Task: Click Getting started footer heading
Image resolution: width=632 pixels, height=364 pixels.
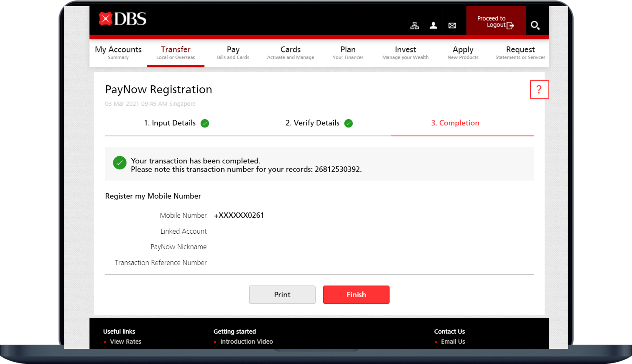Action: 235,331
